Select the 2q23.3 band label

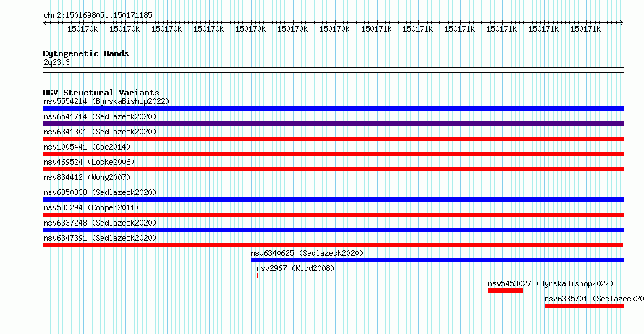[x=56, y=62]
